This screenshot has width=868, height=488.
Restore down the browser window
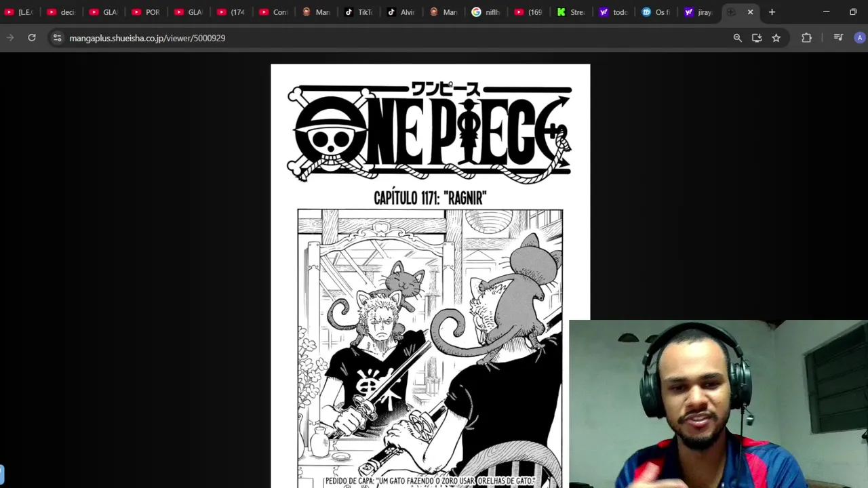(x=853, y=12)
